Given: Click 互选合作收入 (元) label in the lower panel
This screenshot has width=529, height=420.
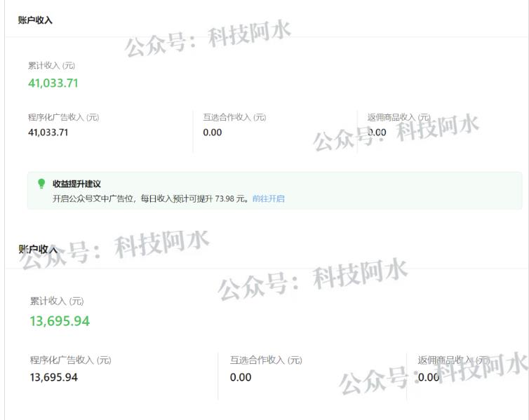Looking at the screenshot, I should click(x=266, y=360).
